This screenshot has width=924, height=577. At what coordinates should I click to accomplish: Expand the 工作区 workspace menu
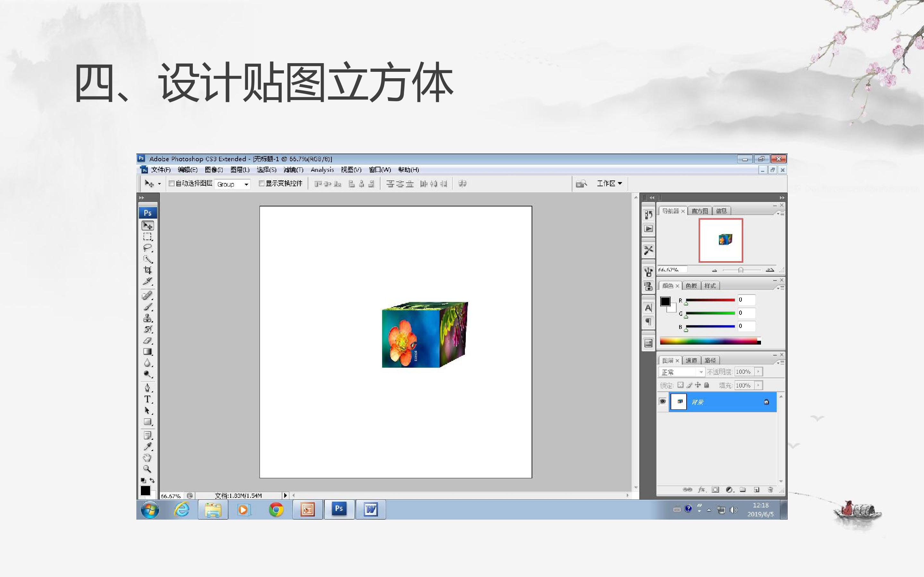(609, 184)
